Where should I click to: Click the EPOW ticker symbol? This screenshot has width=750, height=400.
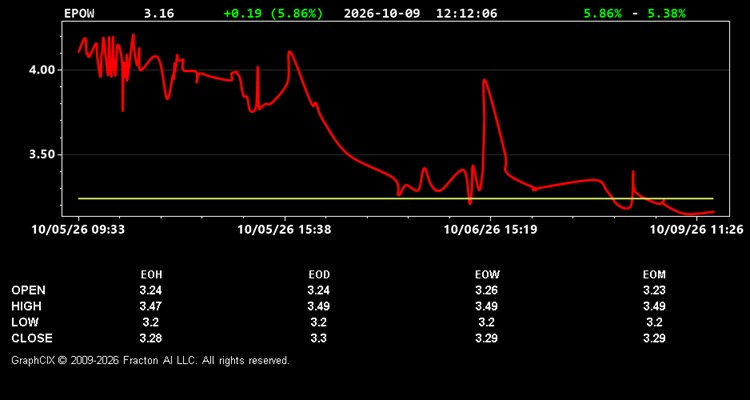pos(79,13)
